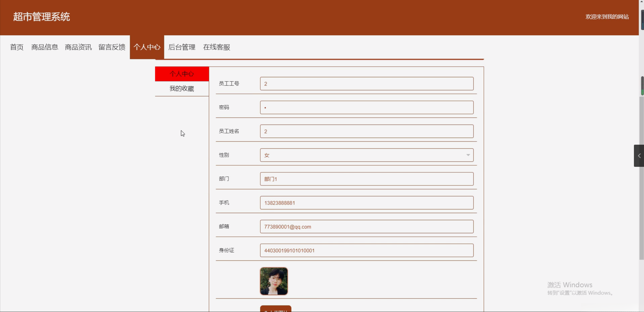Focus the 密码 password field
The width and height of the screenshot is (644, 312).
(366, 107)
